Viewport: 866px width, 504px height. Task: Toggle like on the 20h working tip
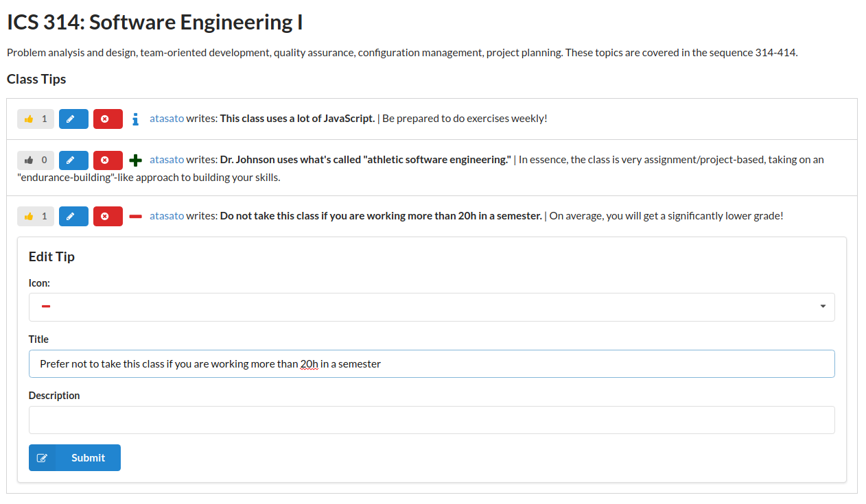click(x=36, y=216)
